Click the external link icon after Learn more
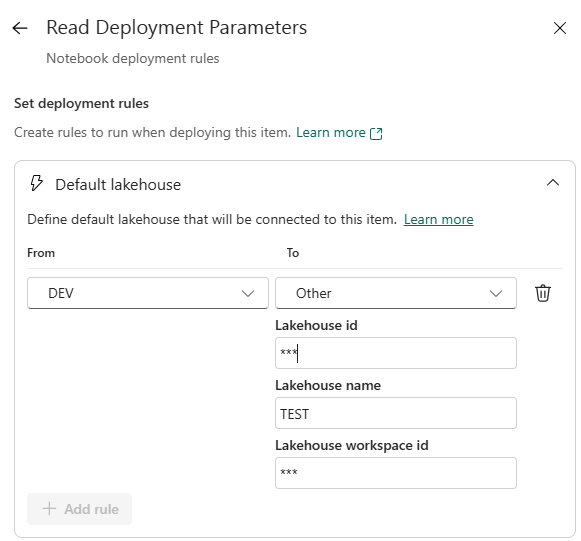581x541 pixels. (x=376, y=133)
